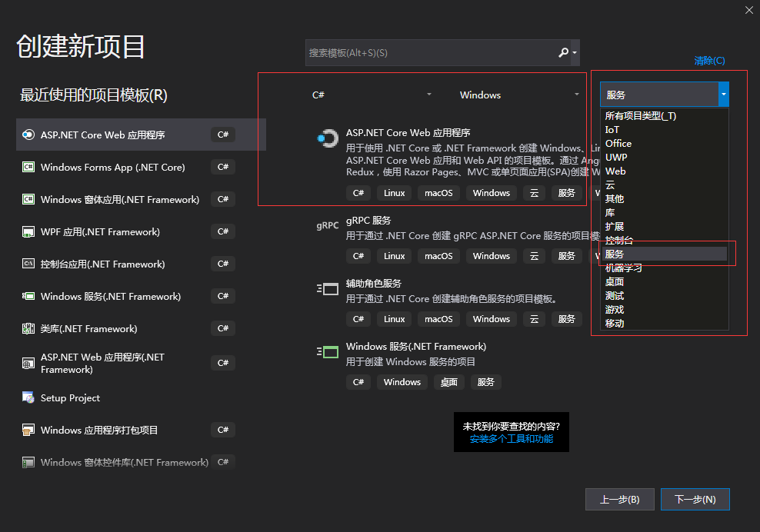Click 上一步(B) back button
Viewport: 760px width, 532px height.
[x=619, y=499]
